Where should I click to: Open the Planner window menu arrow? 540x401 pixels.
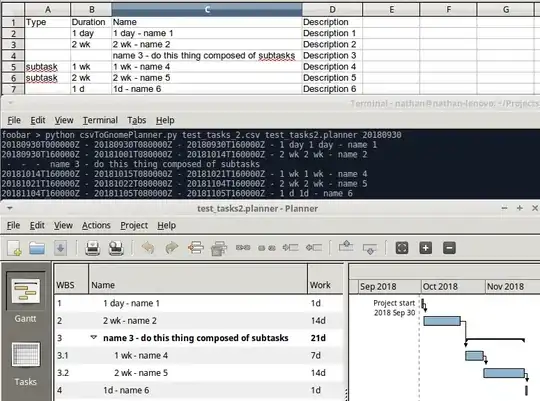[10, 208]
